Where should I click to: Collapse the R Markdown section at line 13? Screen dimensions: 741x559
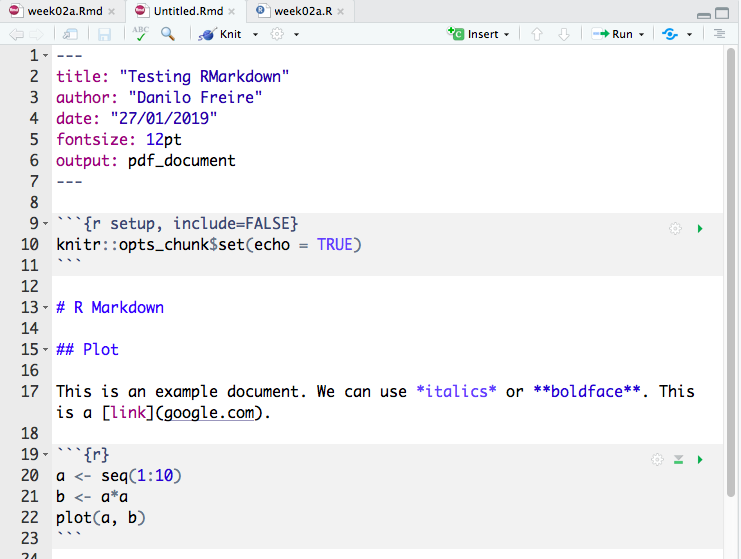[x=45, y=307]
